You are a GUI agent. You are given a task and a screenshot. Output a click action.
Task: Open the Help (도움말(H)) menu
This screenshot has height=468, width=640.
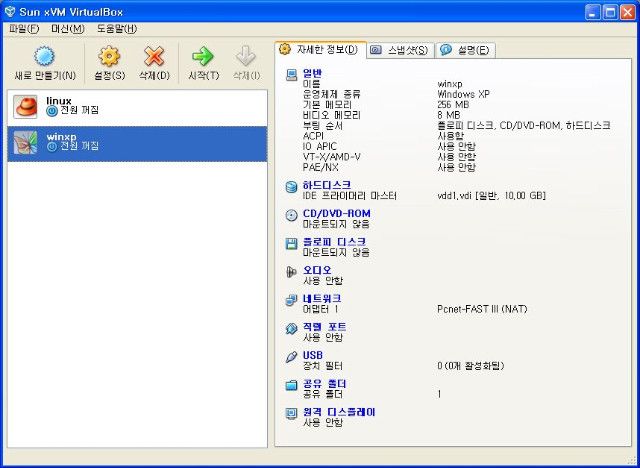pos(117,29)
